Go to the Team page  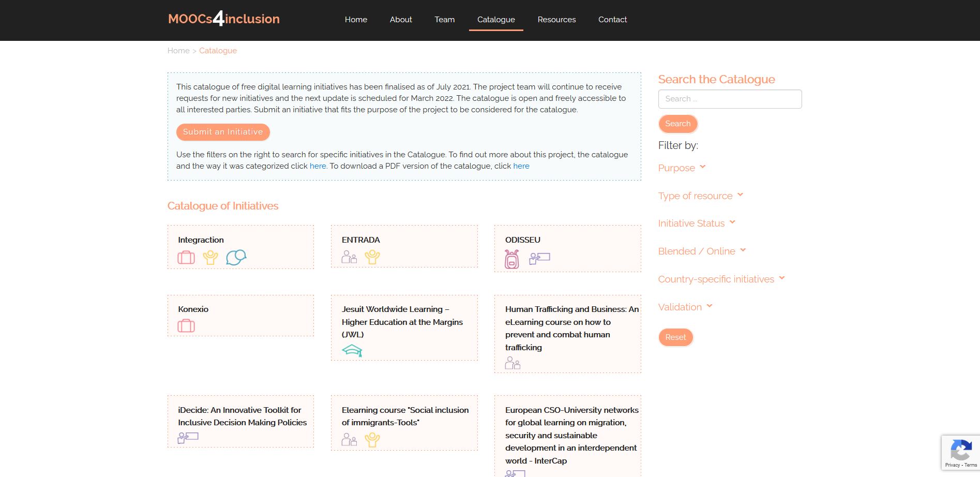445,20
